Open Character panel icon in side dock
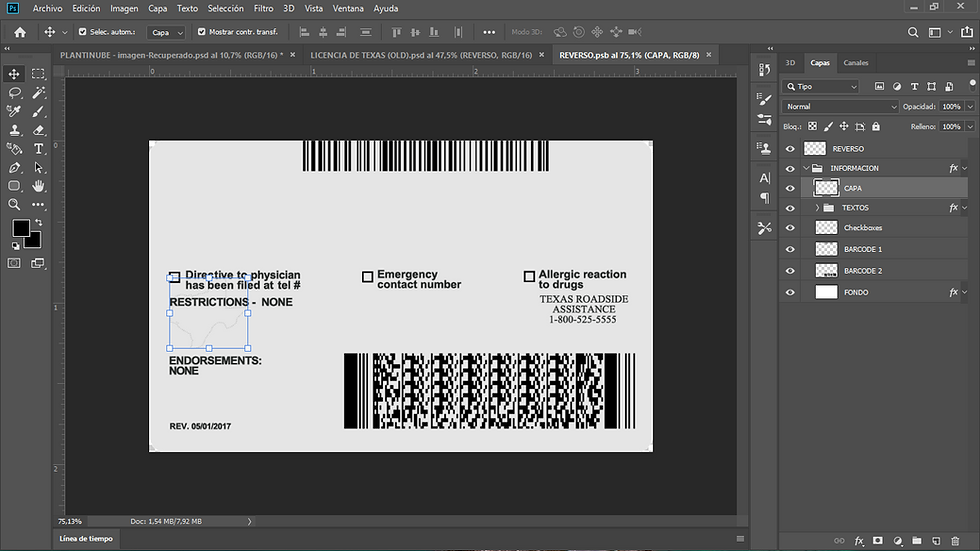The height and width of the screenshot is (551, 980). coord(764,178)
